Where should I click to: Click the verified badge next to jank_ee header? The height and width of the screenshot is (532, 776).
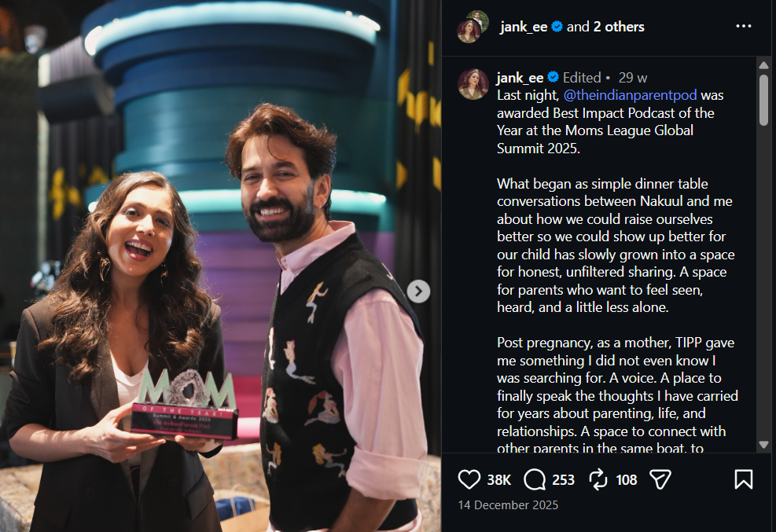coord(557,27)
